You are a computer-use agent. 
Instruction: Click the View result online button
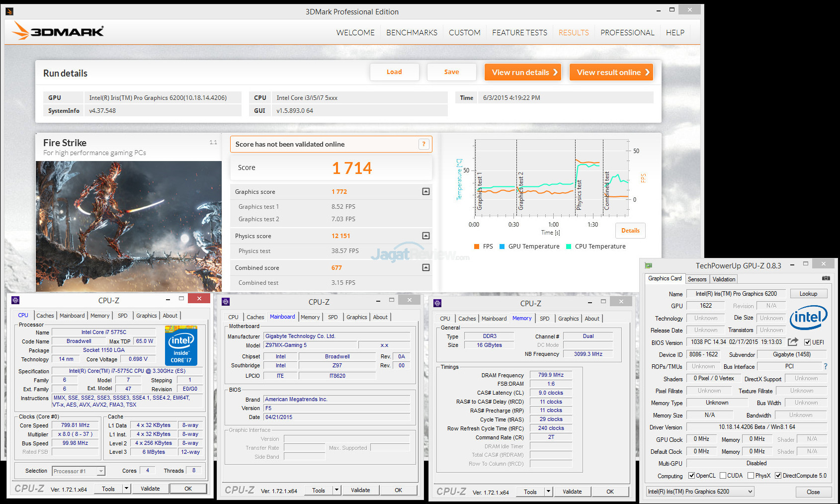(611, 72)
